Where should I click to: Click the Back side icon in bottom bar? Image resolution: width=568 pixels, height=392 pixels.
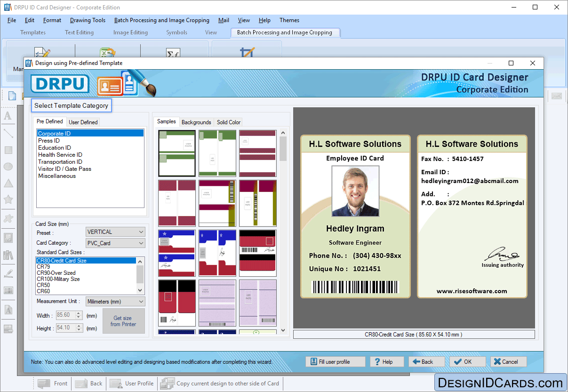(81, 384)
